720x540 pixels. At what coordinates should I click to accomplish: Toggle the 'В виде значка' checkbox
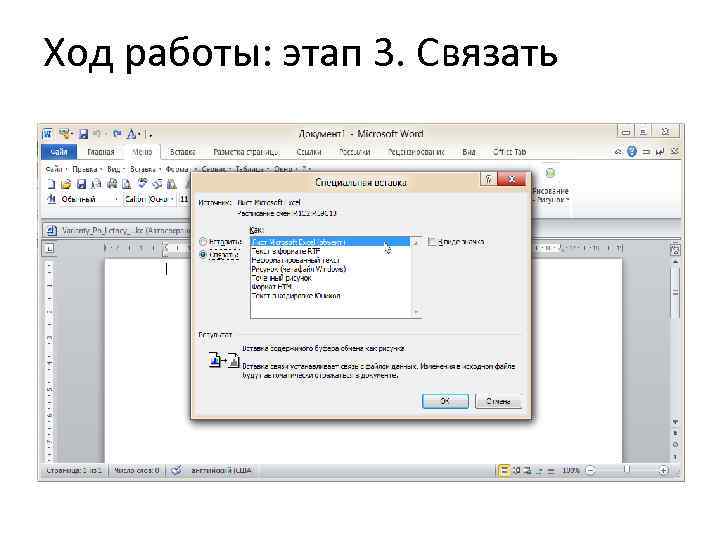click(x=432, y=242)
